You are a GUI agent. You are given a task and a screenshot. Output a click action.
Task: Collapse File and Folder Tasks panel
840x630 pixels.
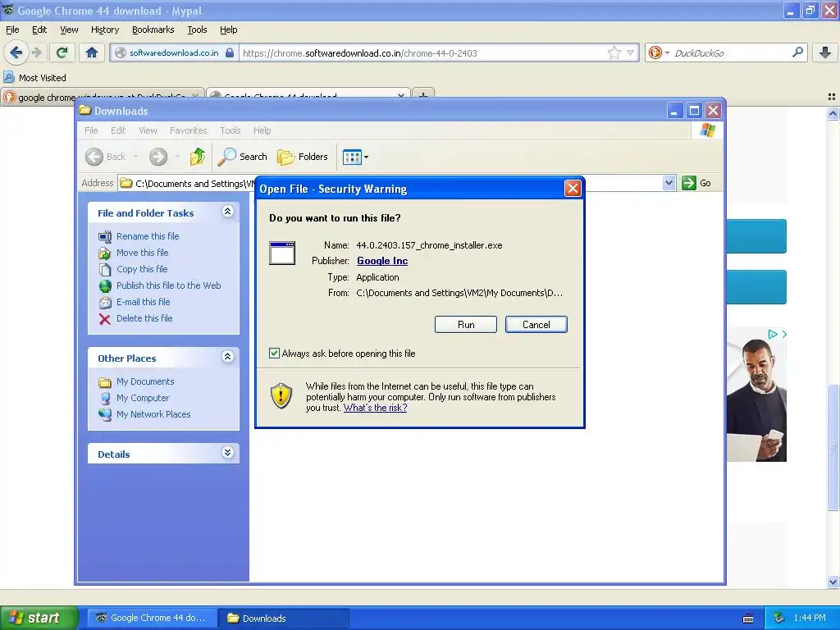(x=228, y=212)
